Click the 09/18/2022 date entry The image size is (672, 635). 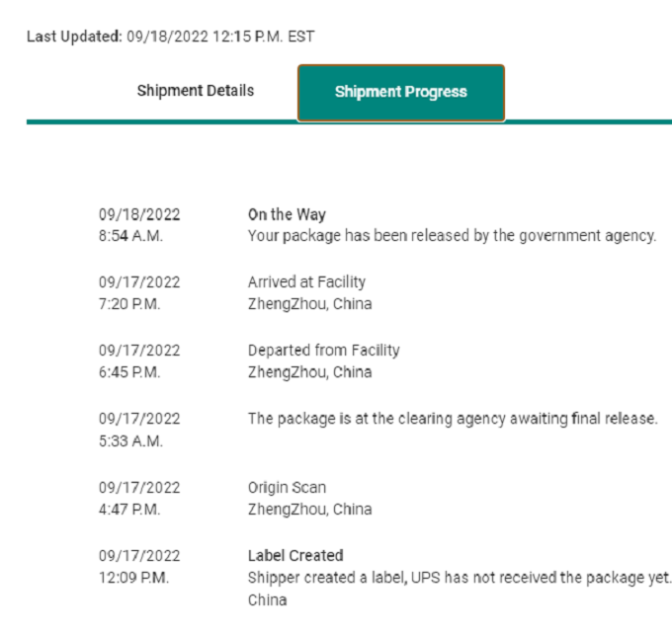(139, 214)
